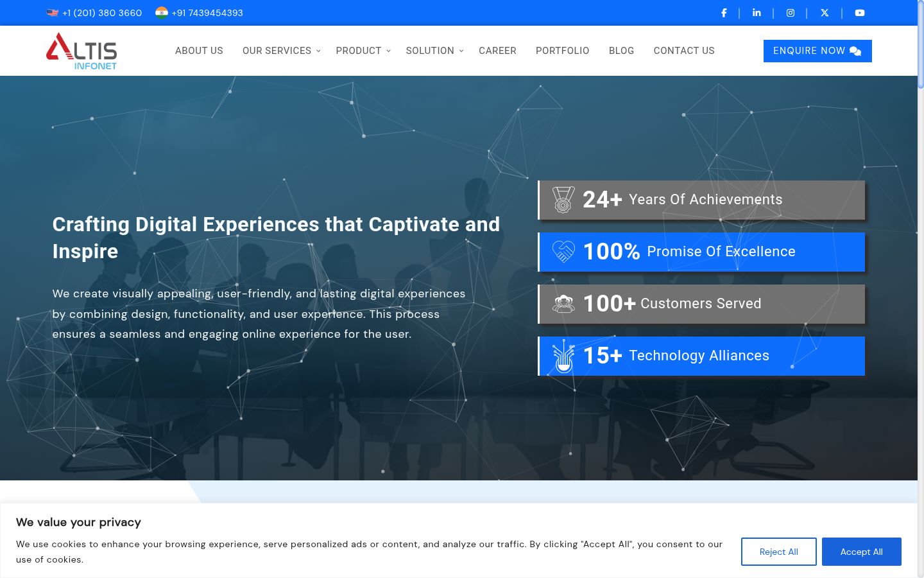Open the Solution menu label
924x578 pixels.
(430, 51)
